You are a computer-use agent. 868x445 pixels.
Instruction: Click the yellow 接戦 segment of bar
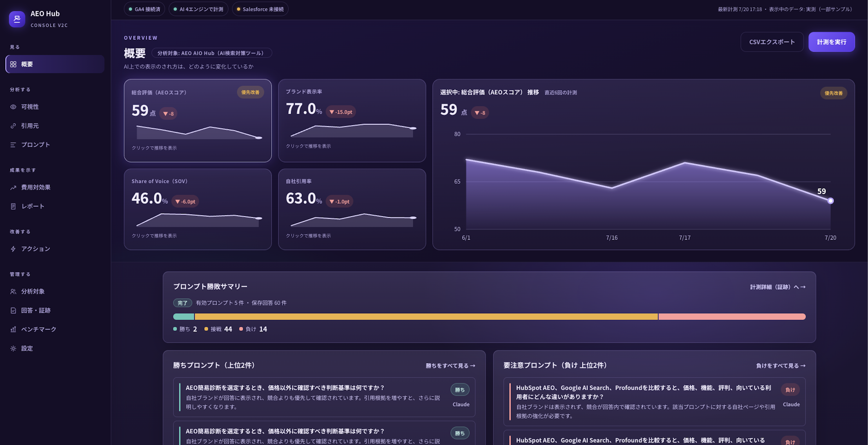pyautogui.click(x=426, y=317)
